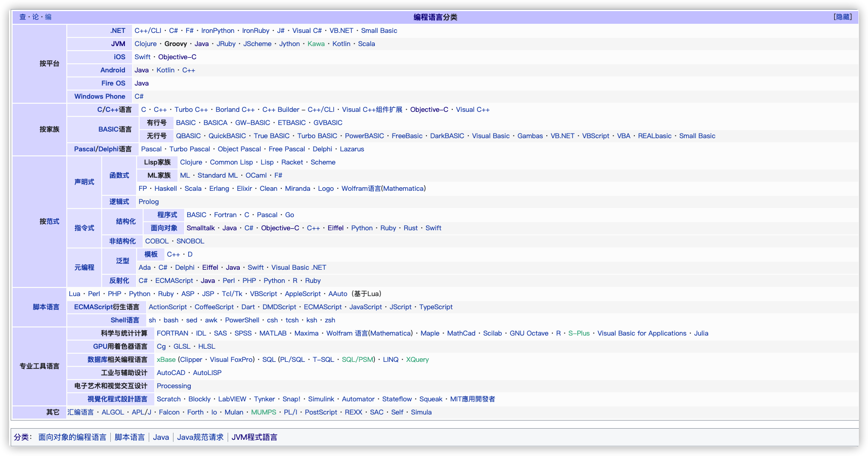This screenshot has width=868, height=456.
Task: Open the MATLAB link in 科学与统计计算 row
Action: tap(273, 333)
